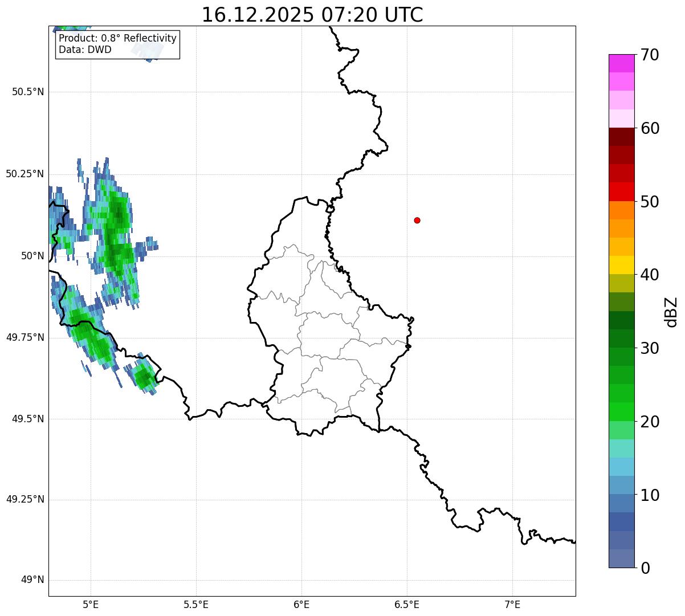Click the 7°E longitude label

512,605
